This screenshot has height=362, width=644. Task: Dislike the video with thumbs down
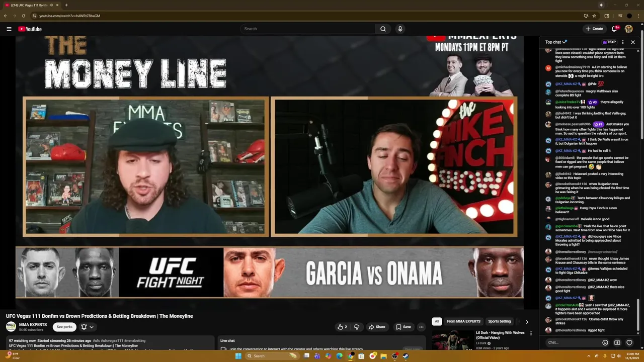(357, 327)
